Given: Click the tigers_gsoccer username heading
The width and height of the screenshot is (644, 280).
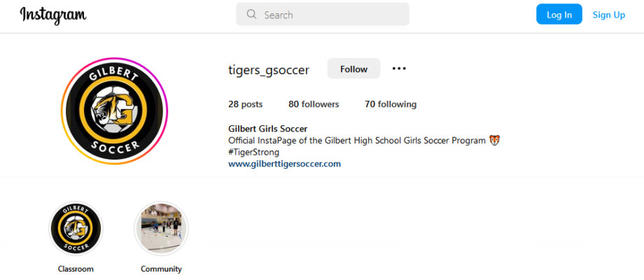Looking at the screenshot, I should [269, 70].
